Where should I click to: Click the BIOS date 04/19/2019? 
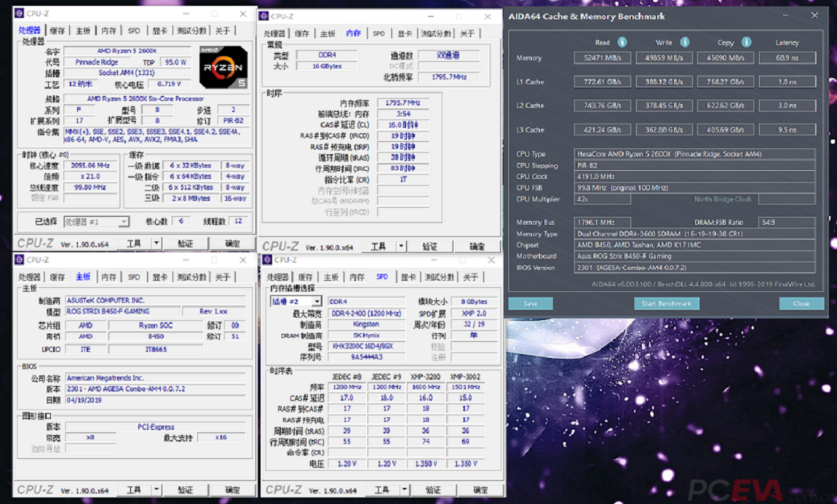click(x=155, y=400)
